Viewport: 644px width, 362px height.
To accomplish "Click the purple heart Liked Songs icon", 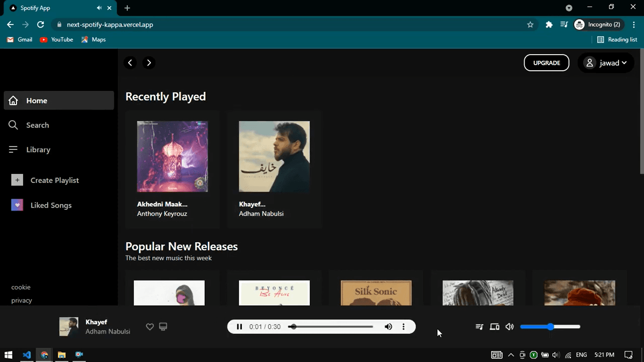I will click(17, 205).
